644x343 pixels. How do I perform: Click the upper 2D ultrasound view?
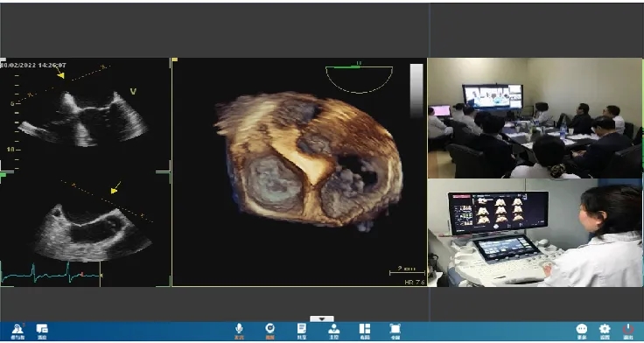(83, 120)
